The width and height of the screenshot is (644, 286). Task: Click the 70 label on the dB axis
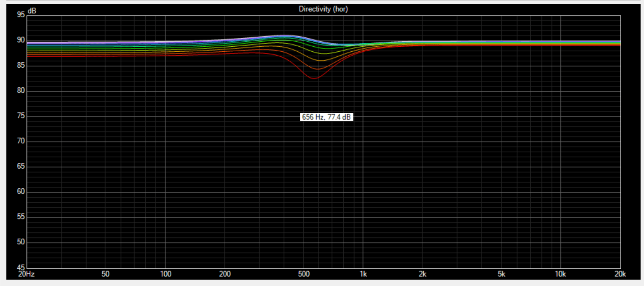pyautogui.click(x=21, y=141)
